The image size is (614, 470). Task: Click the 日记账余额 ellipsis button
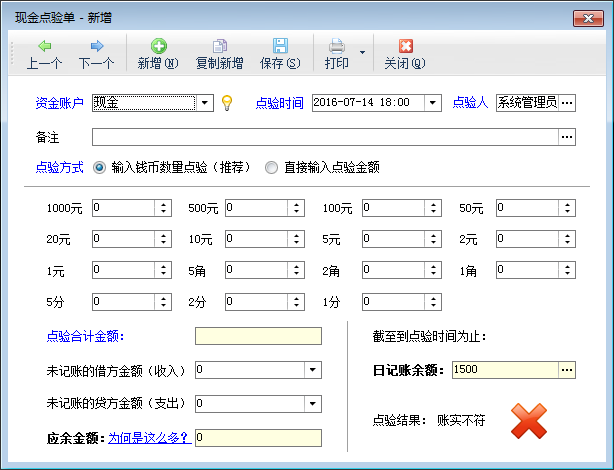coord(567,371)
